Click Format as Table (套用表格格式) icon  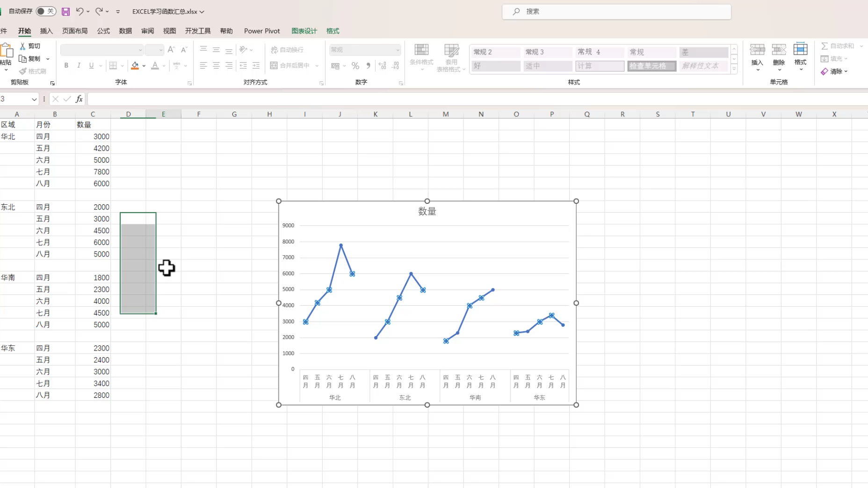click(451, 50)
